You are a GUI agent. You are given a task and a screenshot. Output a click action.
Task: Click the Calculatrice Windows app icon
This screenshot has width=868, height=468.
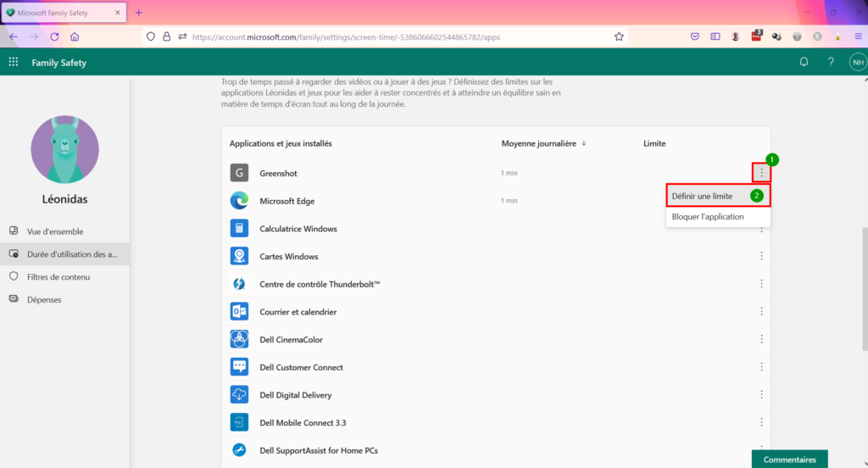tap(239, 228)
